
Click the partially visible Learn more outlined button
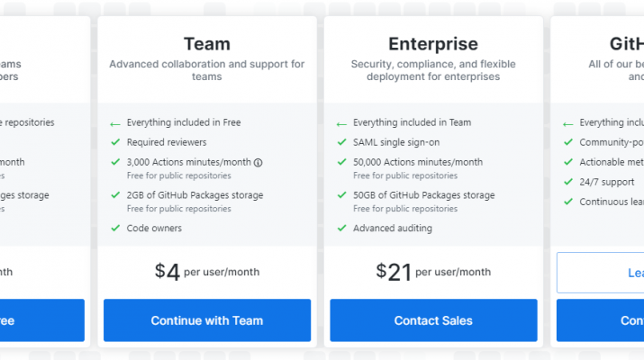coord(601,273)
